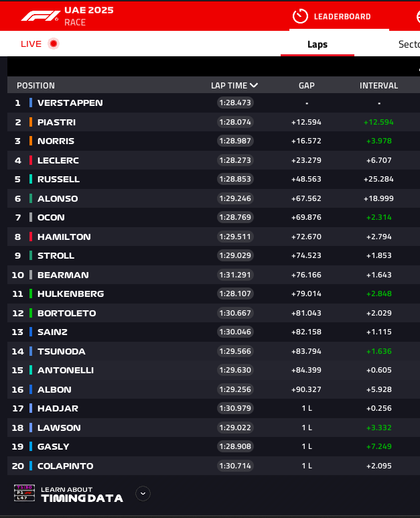Click the red LIVE indicator dot
Screen dimensions: 420x518
(54, 44)
